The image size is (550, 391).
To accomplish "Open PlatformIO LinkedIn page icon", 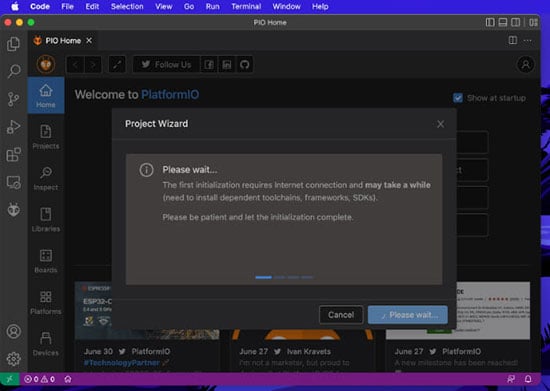I will point(227,65).
